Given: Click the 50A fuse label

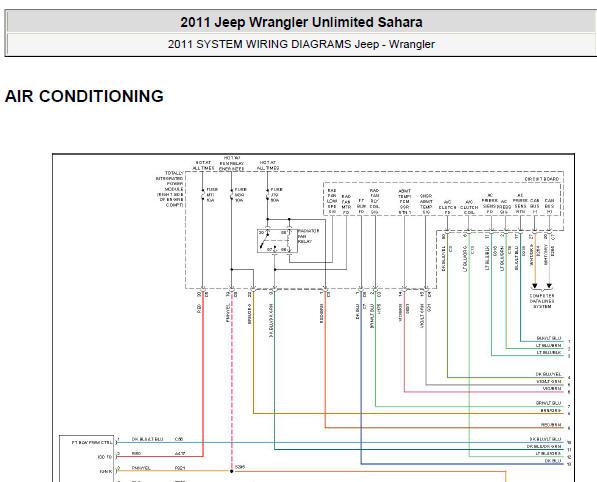Looking at the screenshot, I should (276, 195).
